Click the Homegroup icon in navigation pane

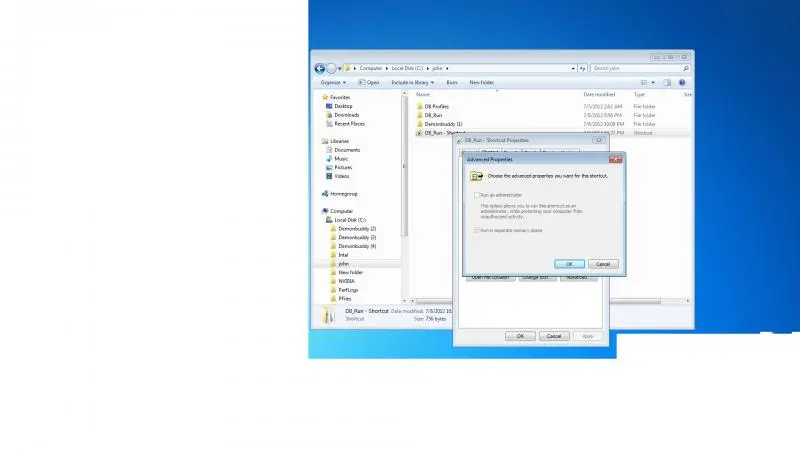click(x=326, y=193)
